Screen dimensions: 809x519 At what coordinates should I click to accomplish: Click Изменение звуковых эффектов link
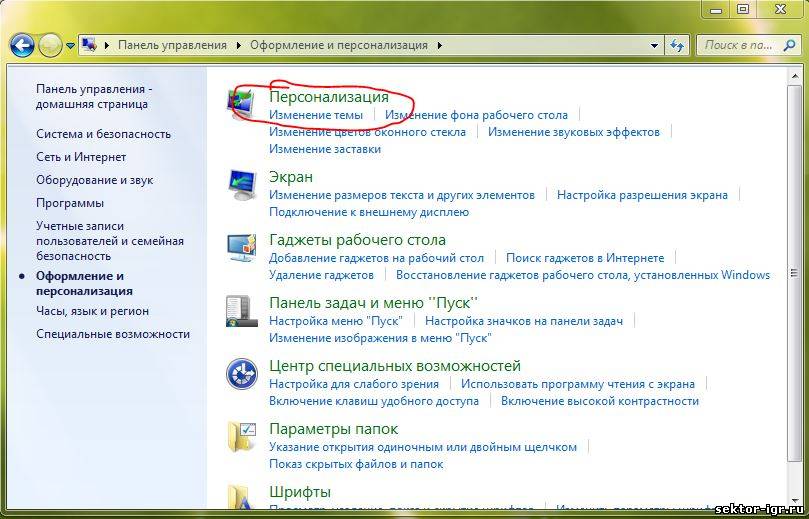click(574, 132)
